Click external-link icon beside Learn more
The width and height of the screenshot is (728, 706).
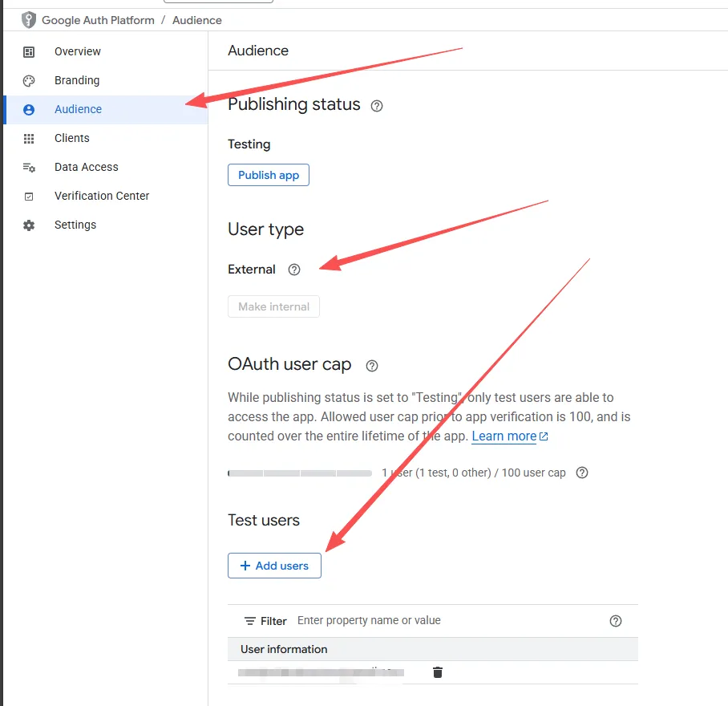[544, 436]
